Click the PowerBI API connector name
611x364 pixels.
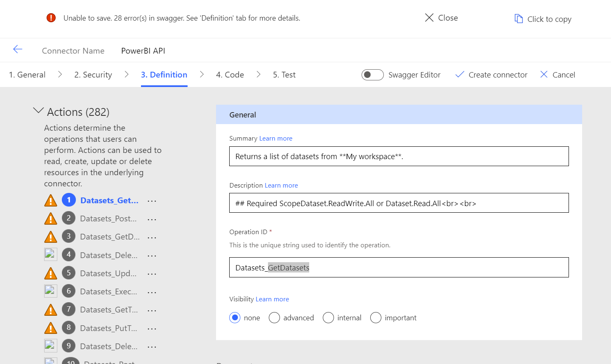coord(143,51)
